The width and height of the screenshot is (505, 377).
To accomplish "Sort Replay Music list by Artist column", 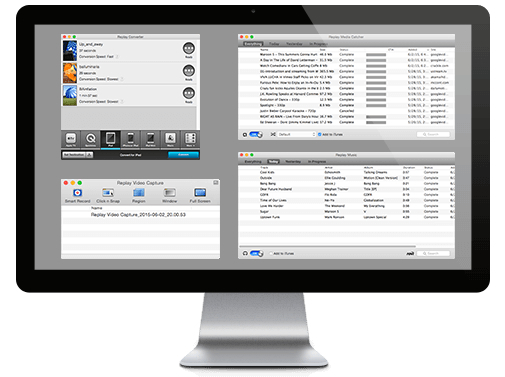I will (329, 167).
